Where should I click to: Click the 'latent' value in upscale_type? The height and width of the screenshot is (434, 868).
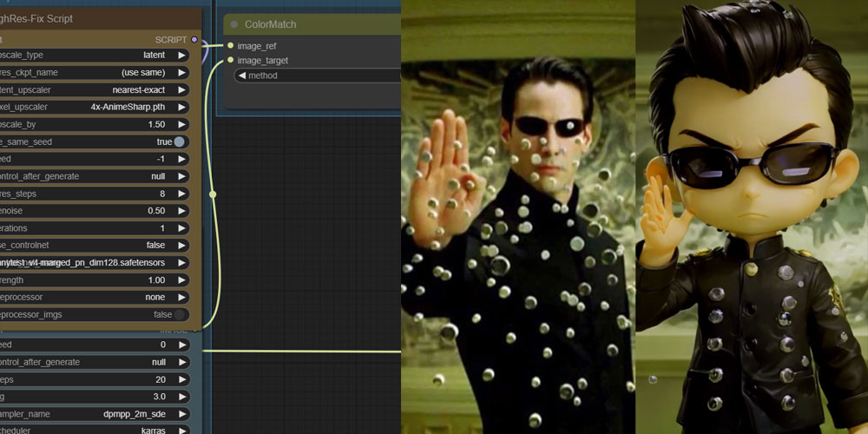[x=154, y=56]
